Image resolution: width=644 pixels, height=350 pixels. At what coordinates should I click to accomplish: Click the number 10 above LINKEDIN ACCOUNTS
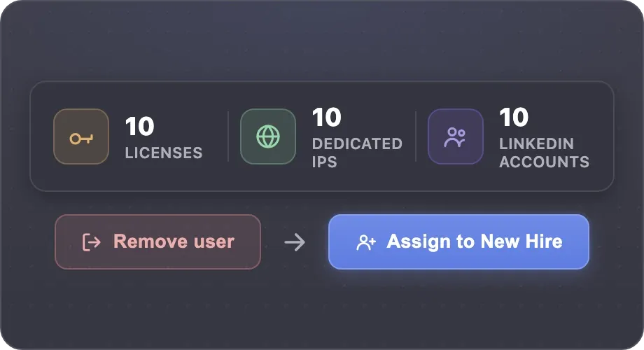514,118
